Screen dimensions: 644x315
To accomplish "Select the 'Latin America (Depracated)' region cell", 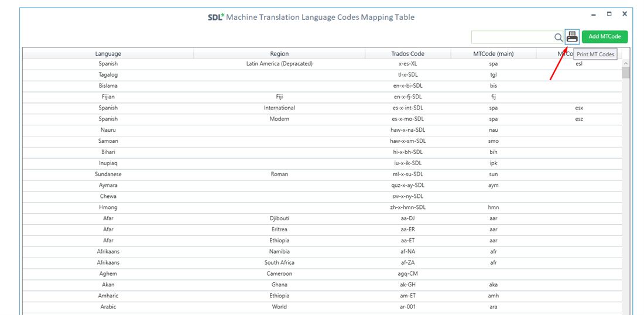I will pyautogui.click(x=279, y=64).
